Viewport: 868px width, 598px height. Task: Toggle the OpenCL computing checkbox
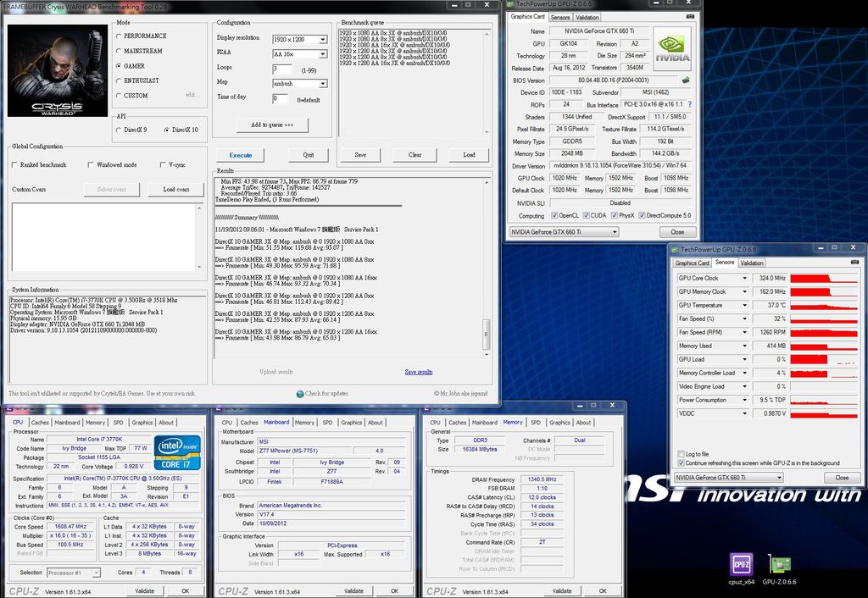click(554, 216)
